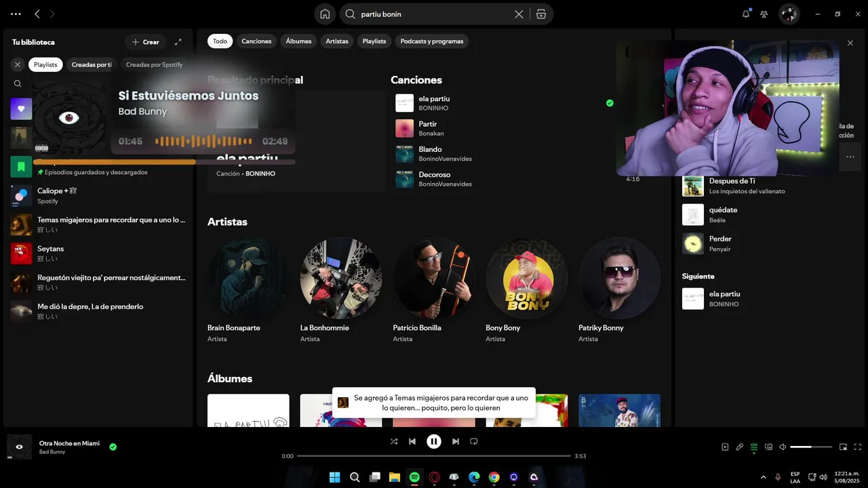Image resolution: width=868 pixels, height=488 pixels.
Task: Open the green bookmark Your Episodes item
Action: [21, 166]
